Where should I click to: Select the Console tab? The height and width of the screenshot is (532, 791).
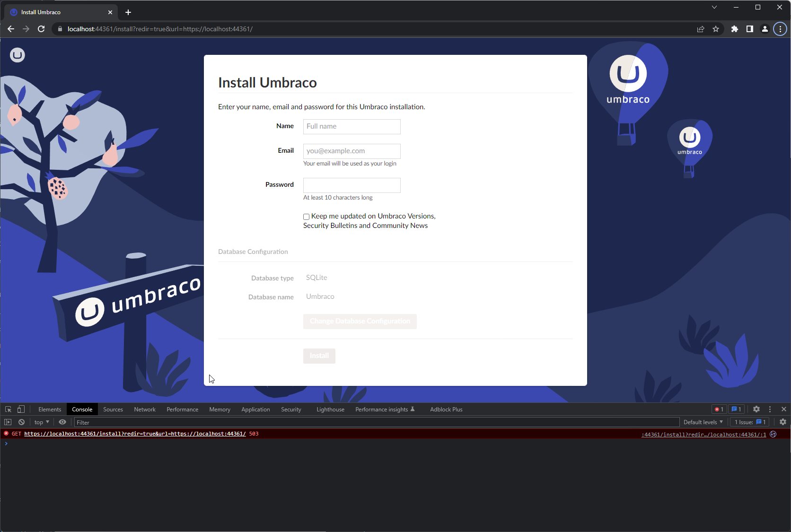click(x=82, y=410)
